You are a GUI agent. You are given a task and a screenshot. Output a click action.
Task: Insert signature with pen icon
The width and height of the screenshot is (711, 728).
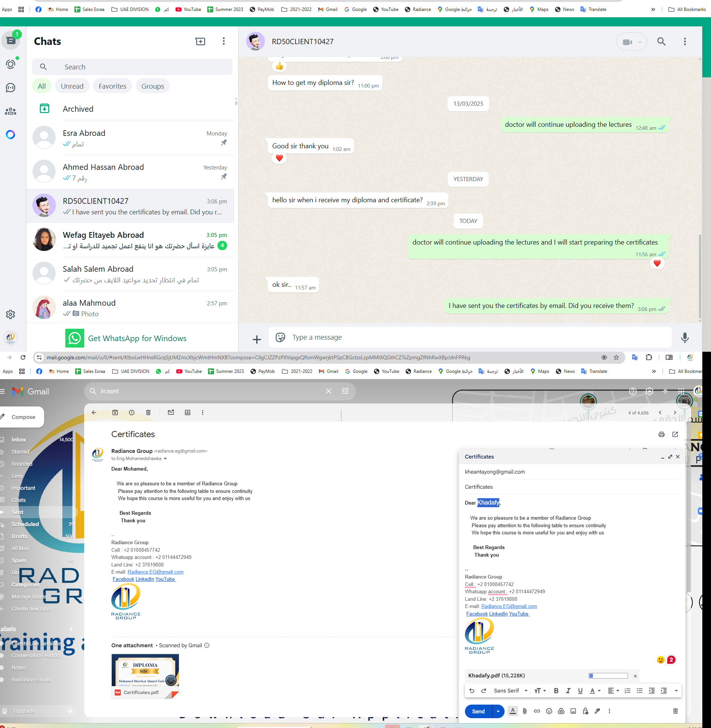point(597,711)
